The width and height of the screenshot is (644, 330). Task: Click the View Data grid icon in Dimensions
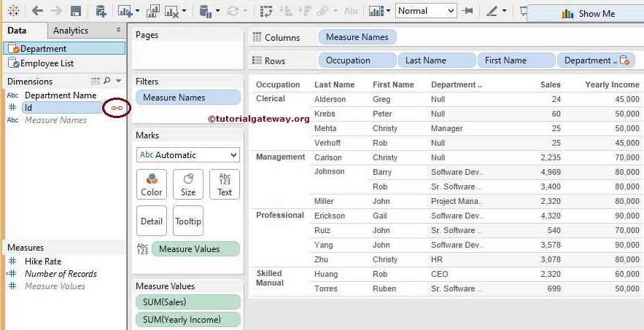point(96,82)
